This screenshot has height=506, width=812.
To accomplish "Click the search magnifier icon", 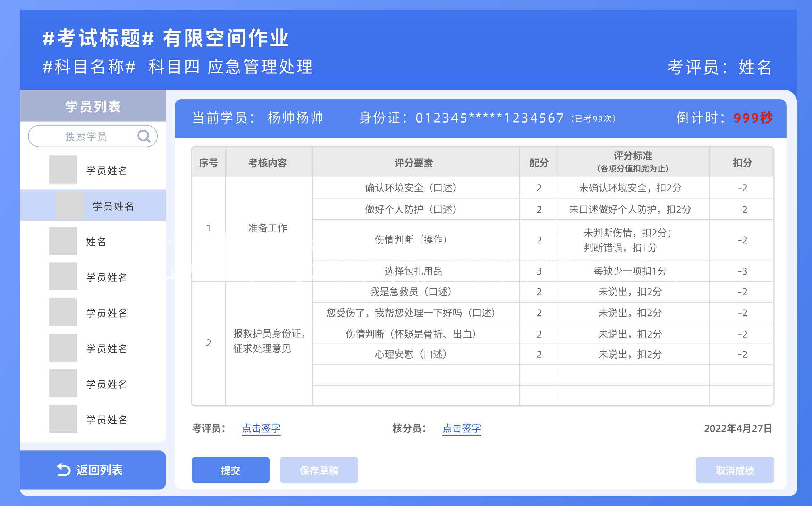I will click(x=144, y=136).
